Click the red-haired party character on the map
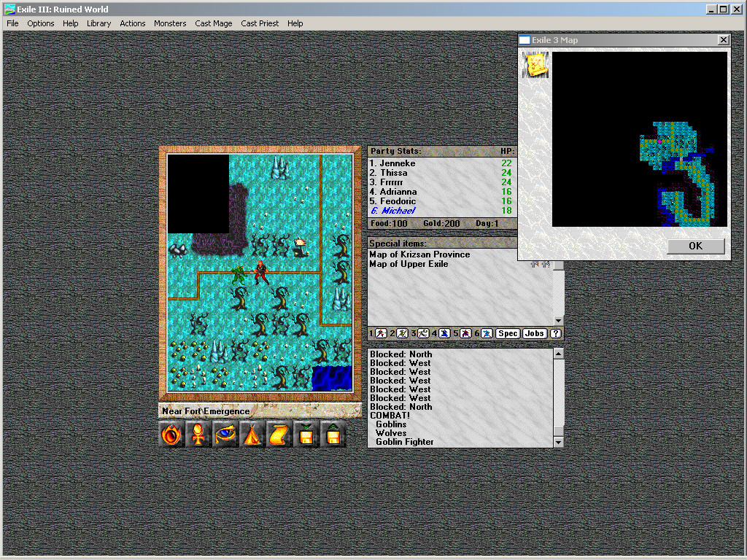This screenshot has width=747, height=560. coord(260,273)
